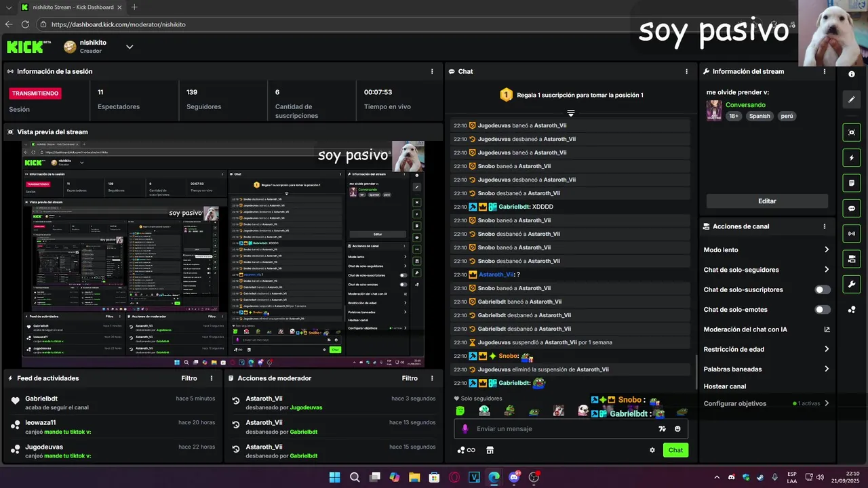Screen dimensions: 868x488
Task: Click the Editar button
Action: click(x=767, y=201)
